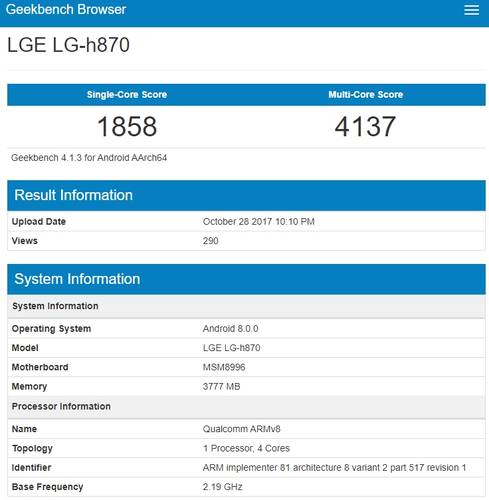Select the Multi-Core Score header

366,95
